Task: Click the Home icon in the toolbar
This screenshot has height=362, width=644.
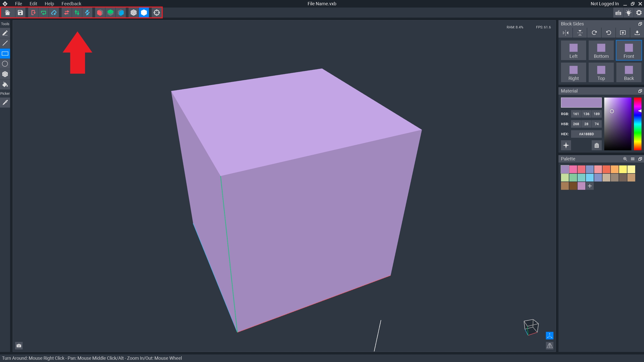Action: [x=8, y=13]
